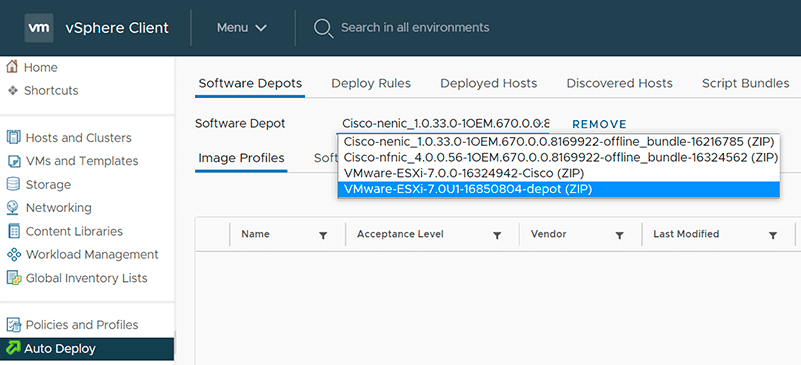
Task: Click the VMs and Templates icon
Action: 14,161
